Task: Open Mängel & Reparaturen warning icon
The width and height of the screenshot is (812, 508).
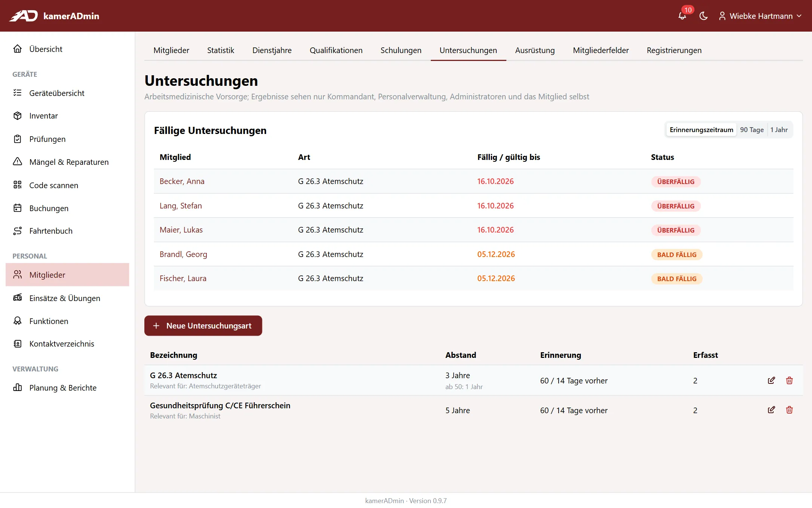Action: (x=17, y=162)
